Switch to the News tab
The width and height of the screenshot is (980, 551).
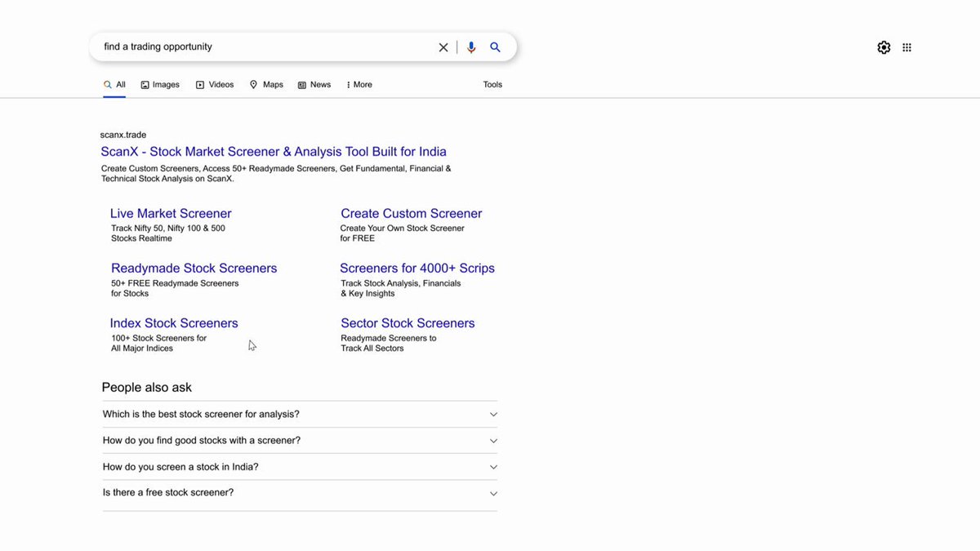click(x=314, y=85)
